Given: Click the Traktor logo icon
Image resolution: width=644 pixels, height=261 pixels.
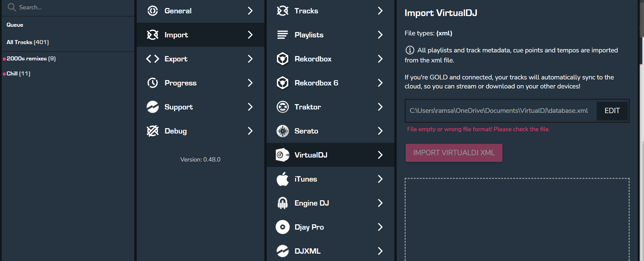Looking at the screenshot, I should click(x=283, y=107).
